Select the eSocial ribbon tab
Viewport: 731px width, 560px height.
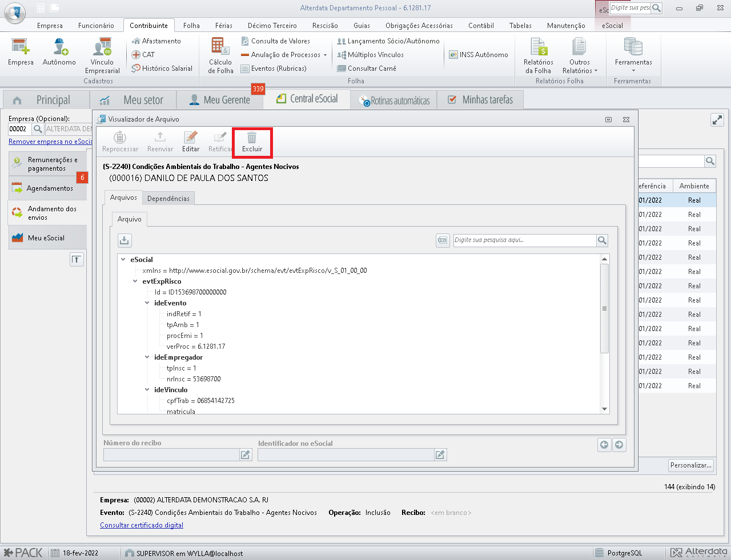pyautogui.click(x=612, y=26)
